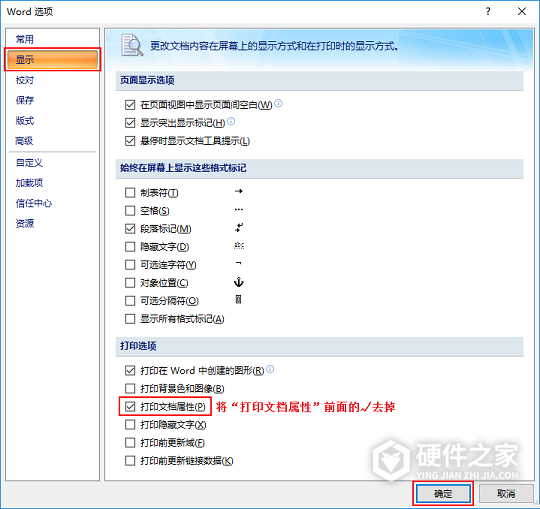This screenshot has width=540, height=509.
Task: Check 打印前更新域 option
Action: (130, 443)
